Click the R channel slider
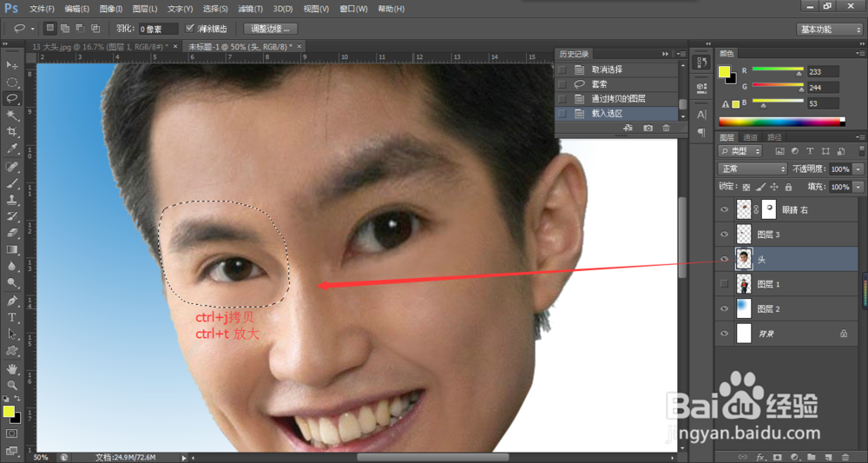868x463 pixels. (x=777, y=69)
